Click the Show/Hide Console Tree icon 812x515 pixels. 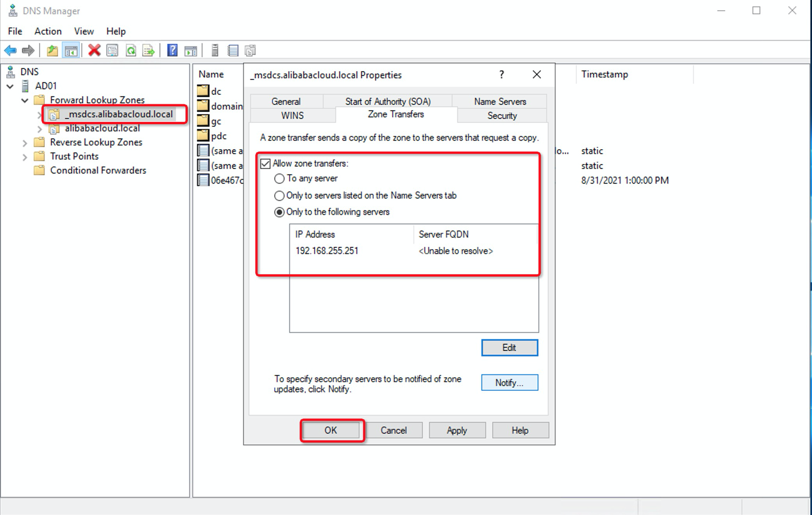(x=71, y=50)
